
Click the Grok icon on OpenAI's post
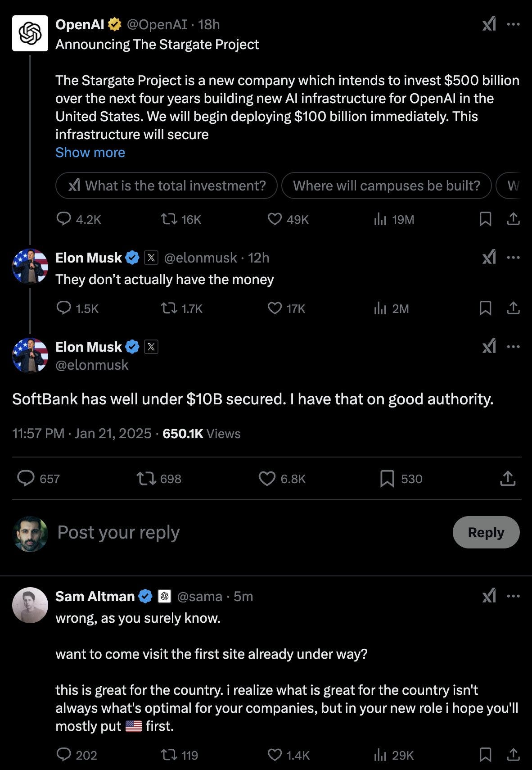coord(489,24)
